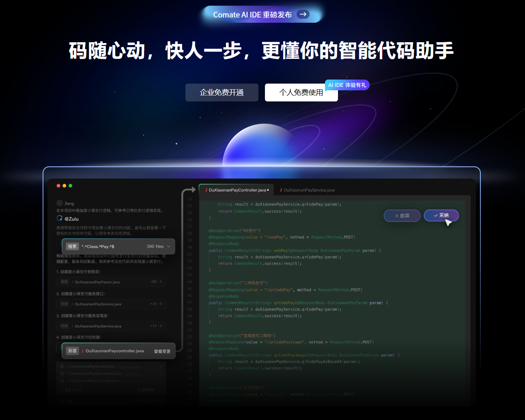Open DuXiaomanPayParam.java in the chat list
This screenshot has height=420, width=525.
click(x=97, y=282)
